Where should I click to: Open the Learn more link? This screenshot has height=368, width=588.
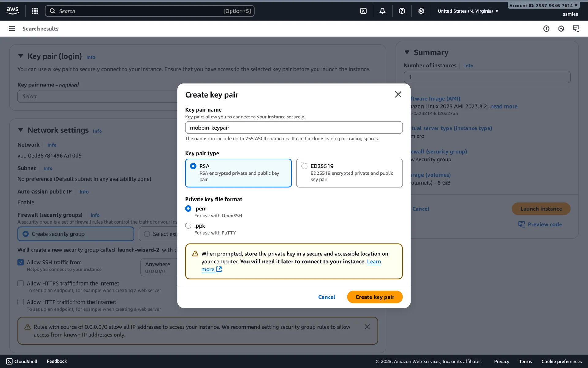[x=374, y=262]
